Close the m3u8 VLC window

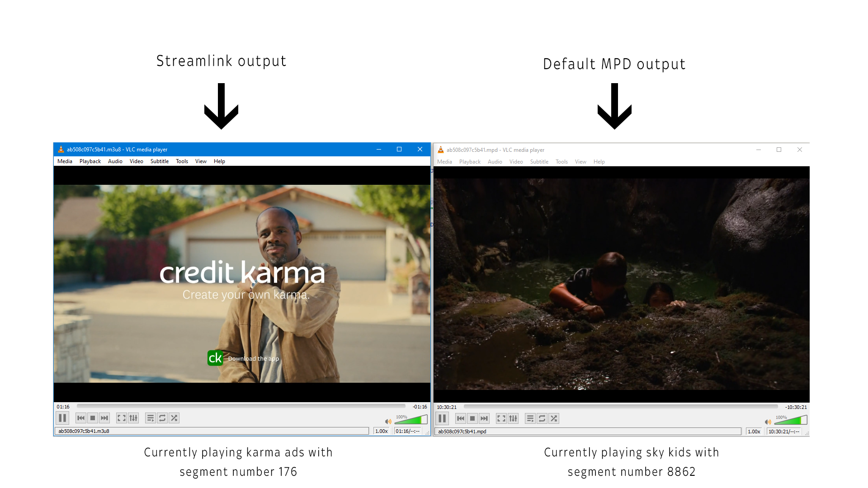tap(420, 149)
